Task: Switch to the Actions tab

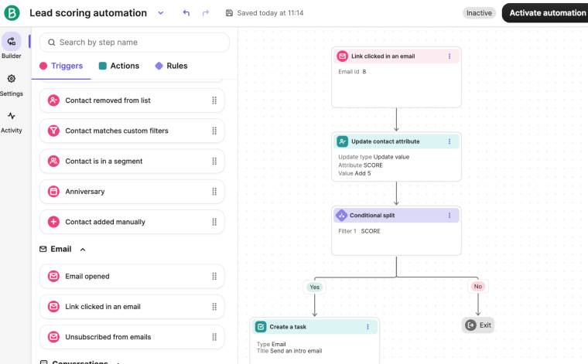Action: click(118, 66)
